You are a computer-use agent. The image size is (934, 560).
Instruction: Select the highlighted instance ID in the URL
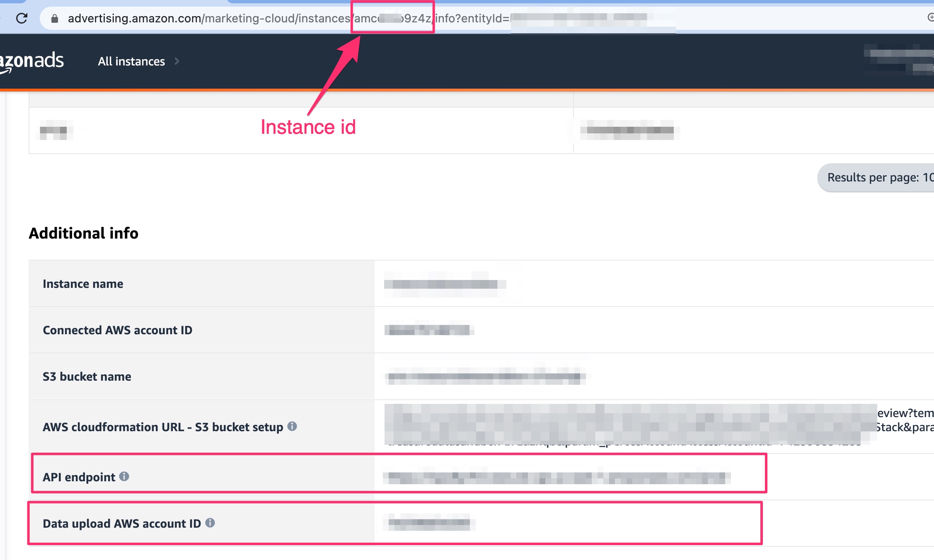(x=392, y=18)
